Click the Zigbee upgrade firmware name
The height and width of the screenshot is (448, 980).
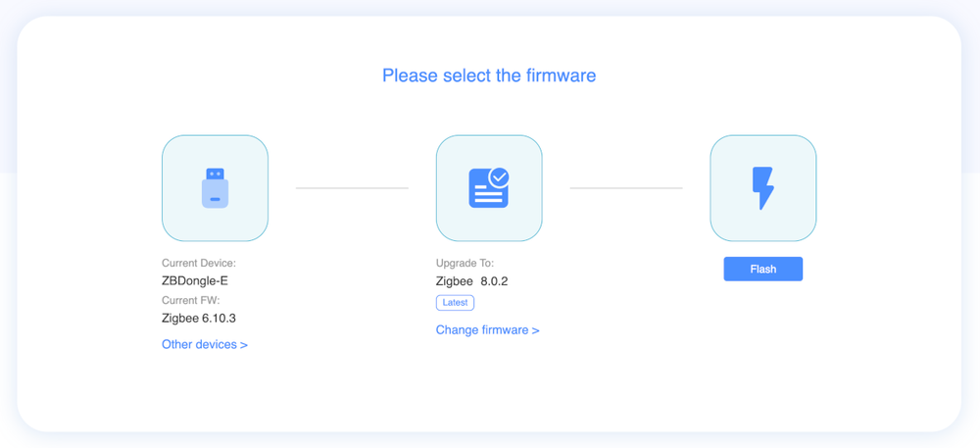pyautogui.click(x=454, y=281)
